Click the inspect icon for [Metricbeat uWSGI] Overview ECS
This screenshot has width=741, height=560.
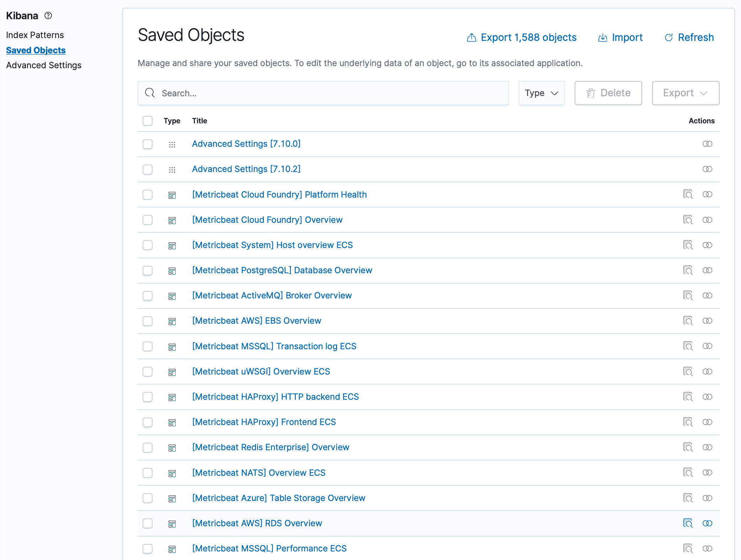pos(687,372)
